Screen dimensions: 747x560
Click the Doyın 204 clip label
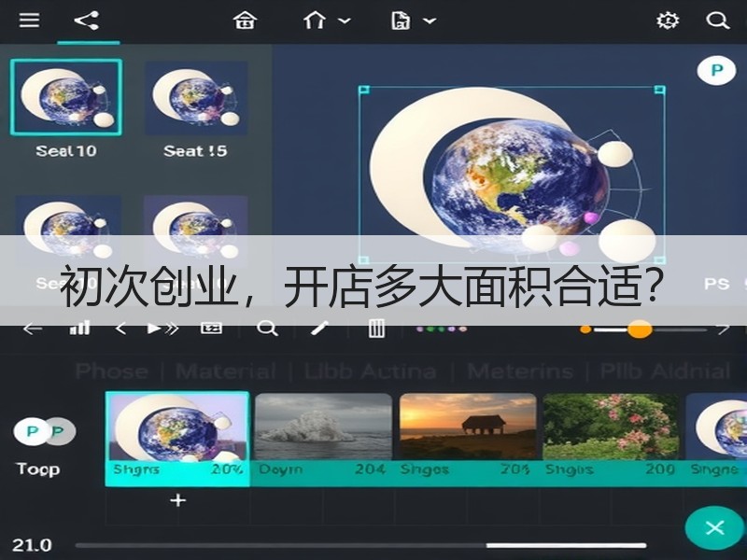point(322,469)
